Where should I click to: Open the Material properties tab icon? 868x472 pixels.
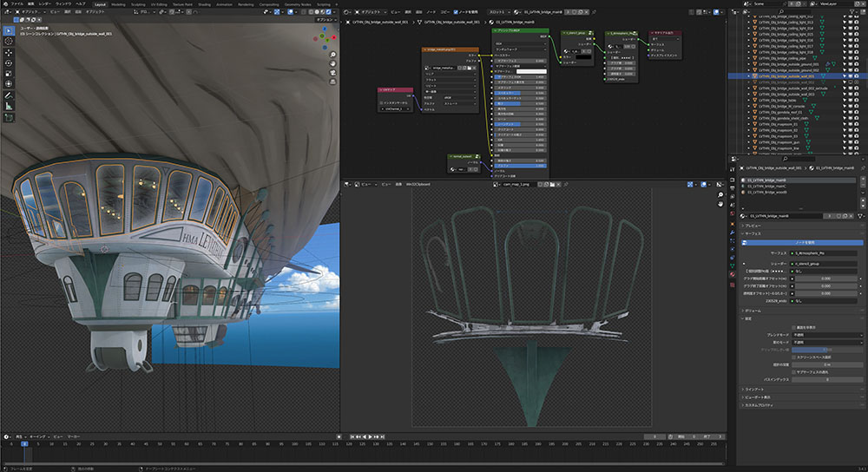pos(733,274)
